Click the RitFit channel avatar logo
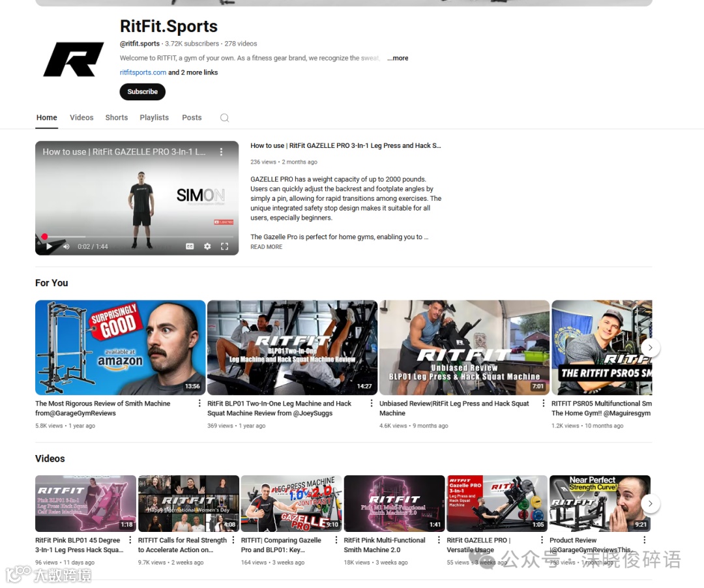The image size is (704, 588). pyautogui.click(x=73, y=59)
